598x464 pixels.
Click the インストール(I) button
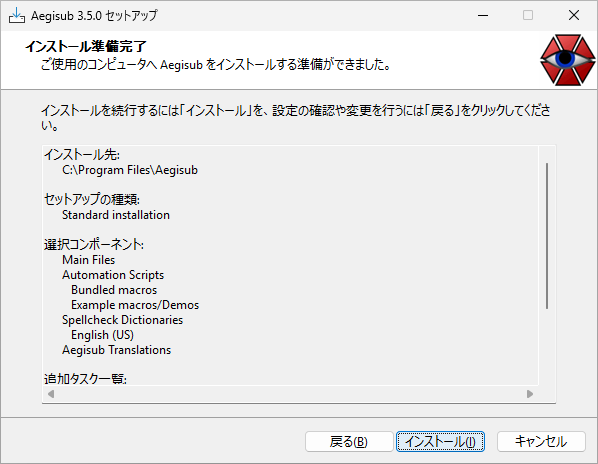point(440,442)
